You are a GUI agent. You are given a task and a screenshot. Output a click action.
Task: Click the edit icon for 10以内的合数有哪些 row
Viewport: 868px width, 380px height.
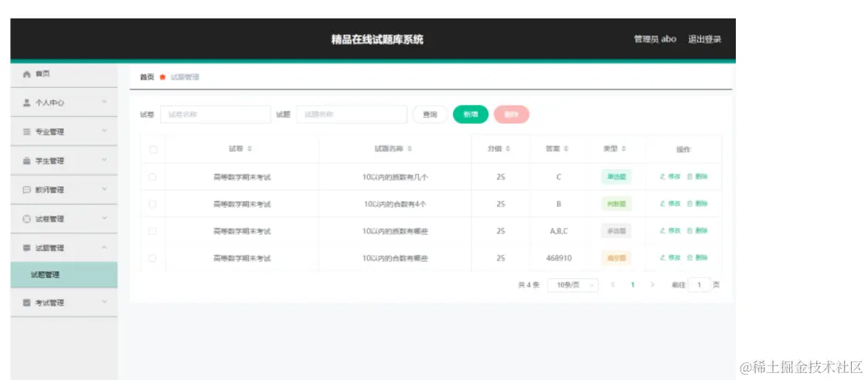[x=662, y=258]
